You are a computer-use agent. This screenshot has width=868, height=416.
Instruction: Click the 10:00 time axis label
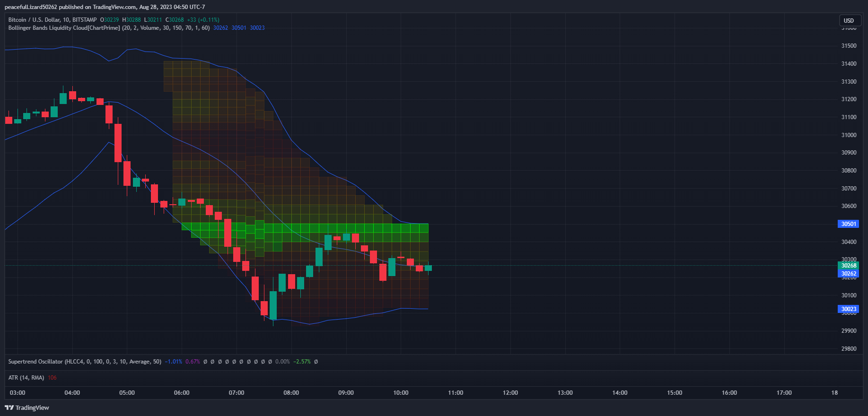click(x=401, y=393)
